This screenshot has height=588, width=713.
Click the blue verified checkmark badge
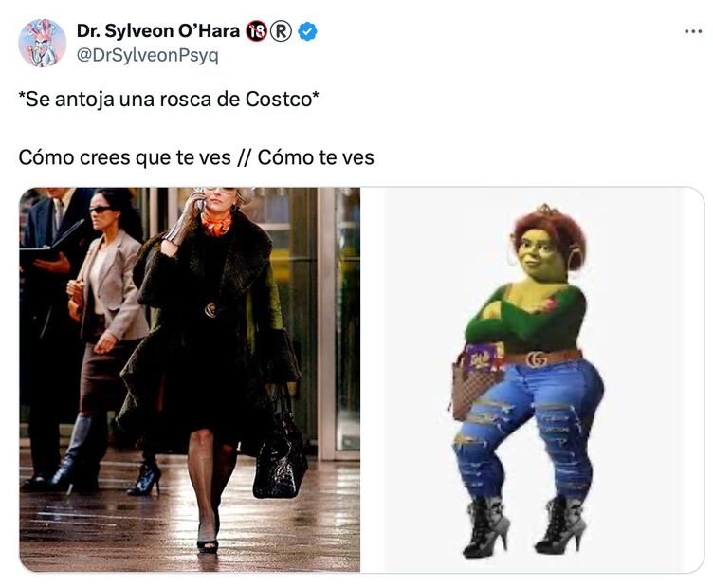(x=308, y=32)
